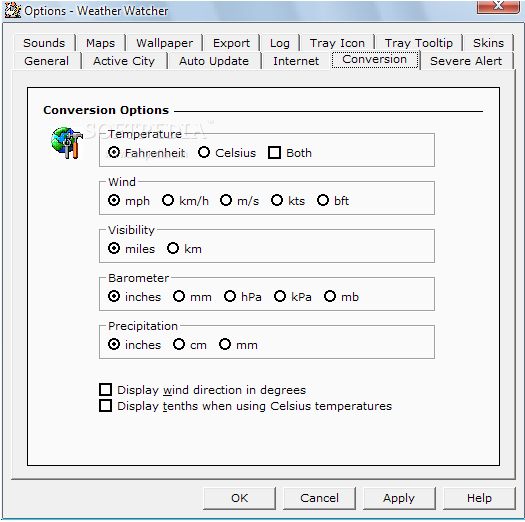Choose inches for Barometer
The height and width of the screenshot is (522, 525).
(x=134, y=296)
